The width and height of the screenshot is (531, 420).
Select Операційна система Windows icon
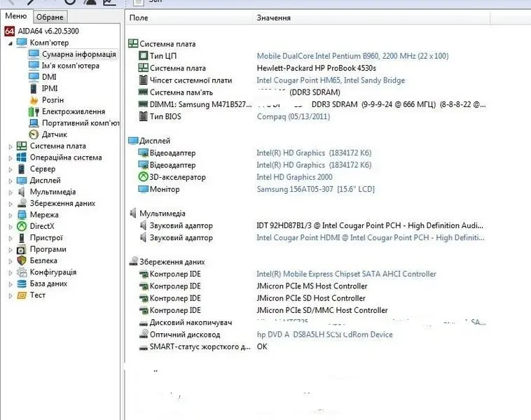pyautogui.click(x=21, y=157)
